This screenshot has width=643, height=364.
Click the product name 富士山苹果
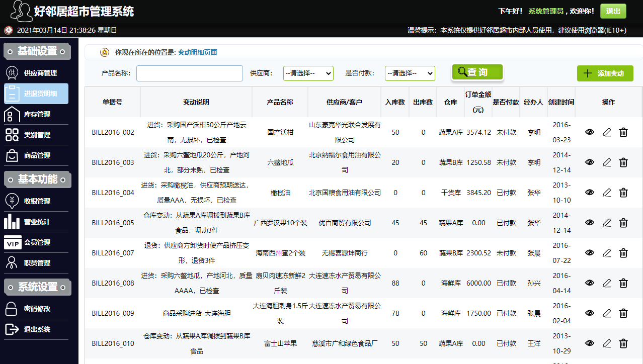point(280,343)
